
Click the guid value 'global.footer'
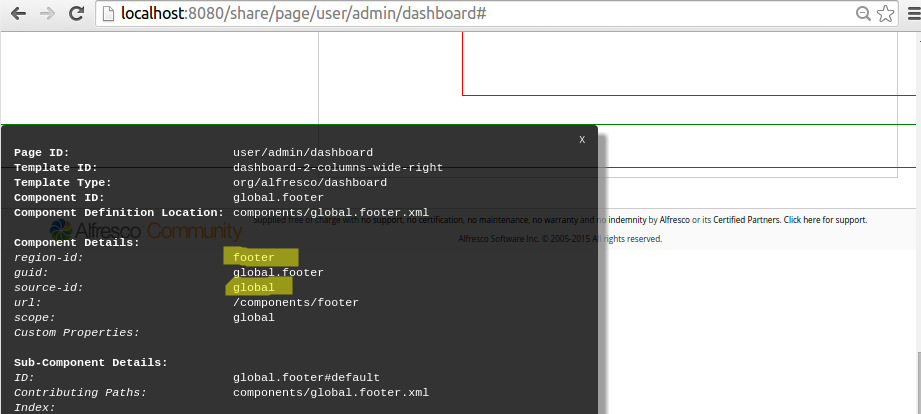[278, 272]
